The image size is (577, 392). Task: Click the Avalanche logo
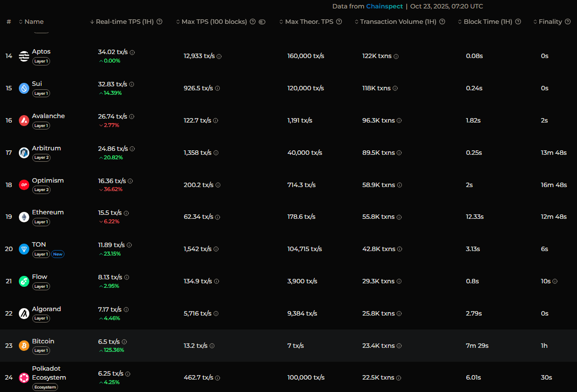click(x=24, y=120)
